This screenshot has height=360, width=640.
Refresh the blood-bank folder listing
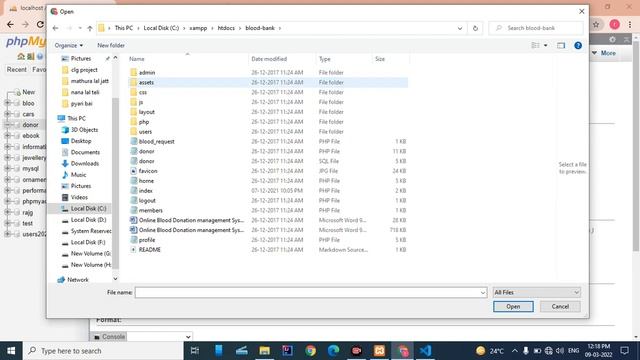coord(475,28)
